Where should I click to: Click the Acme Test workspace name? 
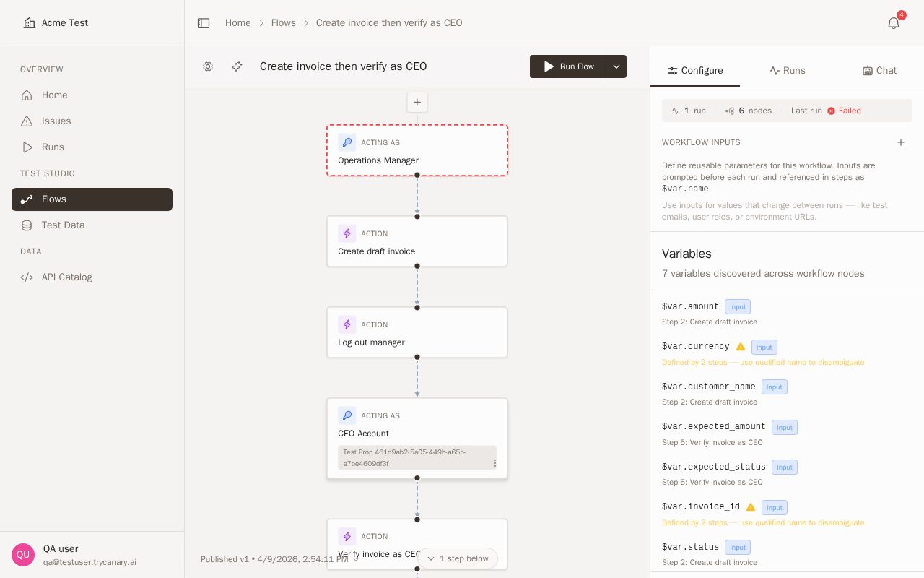65,23
